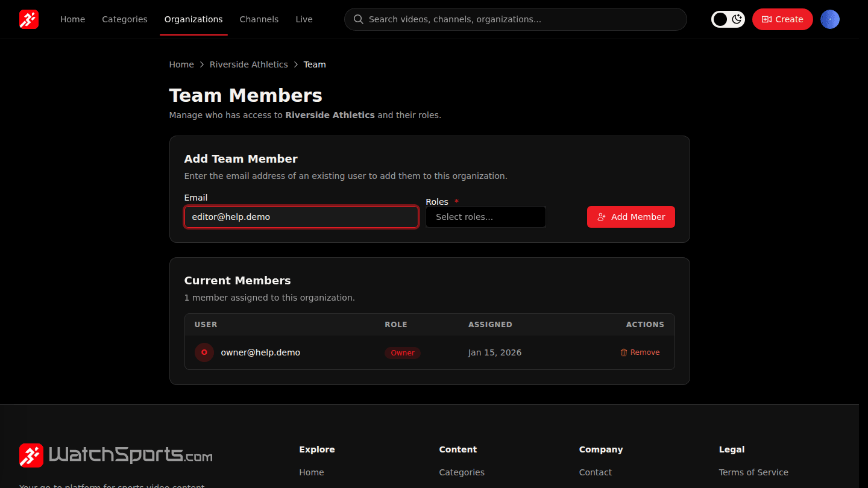The height and width of the screenshot is (488, 868).
Task: Open the user avatar menu
Action: coord(830,19)
